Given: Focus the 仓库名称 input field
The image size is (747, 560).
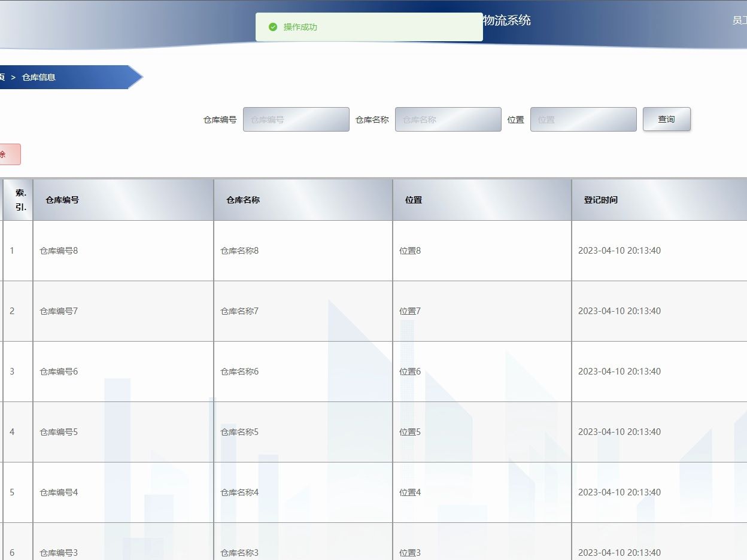Looking at the screenshot, I should (x=448, y=119).
